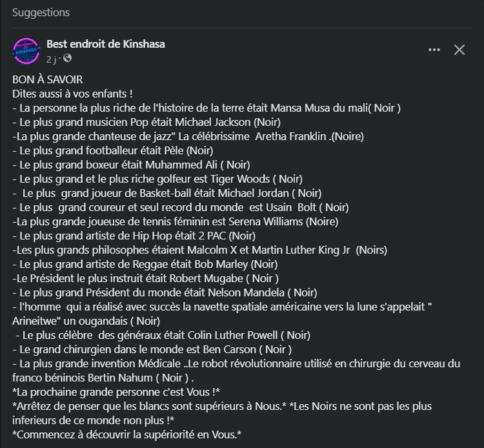Screen dimensions: 484x448
Task: Click the Bob Marley Reggae line
Action: point(145,264)
